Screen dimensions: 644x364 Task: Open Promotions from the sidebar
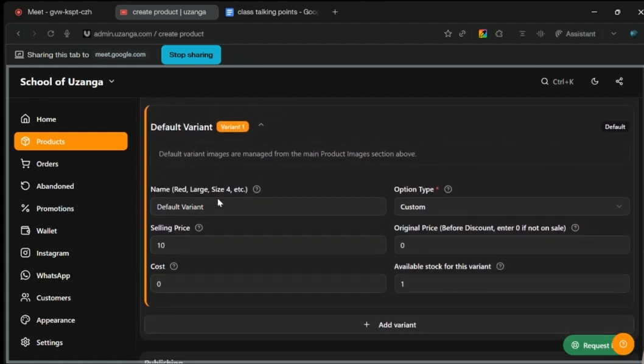point(71,208)
